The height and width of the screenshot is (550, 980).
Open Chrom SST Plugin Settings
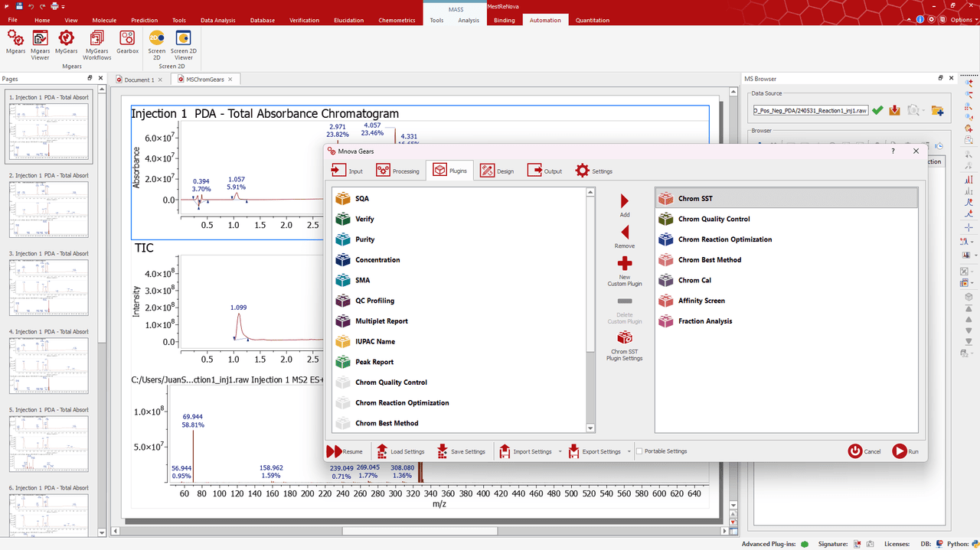pos(625,346)
